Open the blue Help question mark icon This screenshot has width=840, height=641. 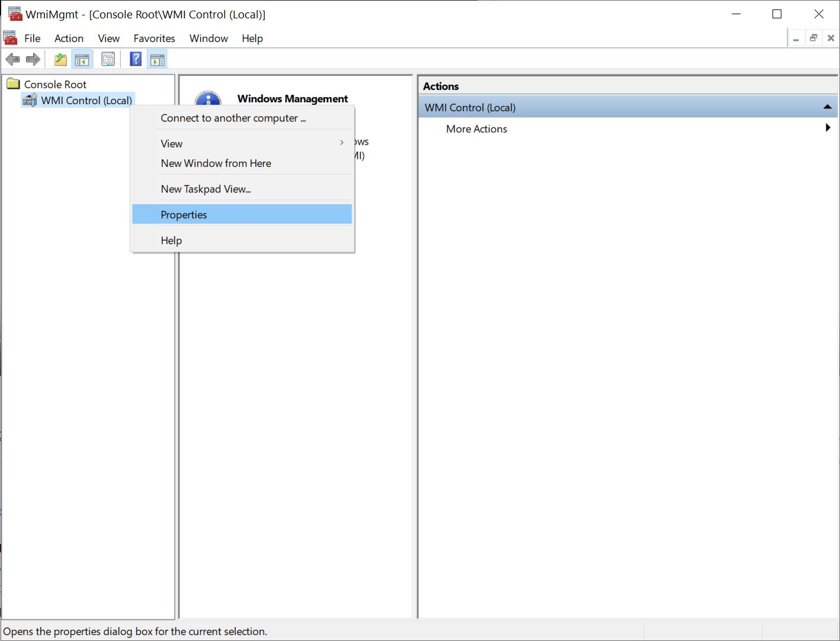click(136, 59)
